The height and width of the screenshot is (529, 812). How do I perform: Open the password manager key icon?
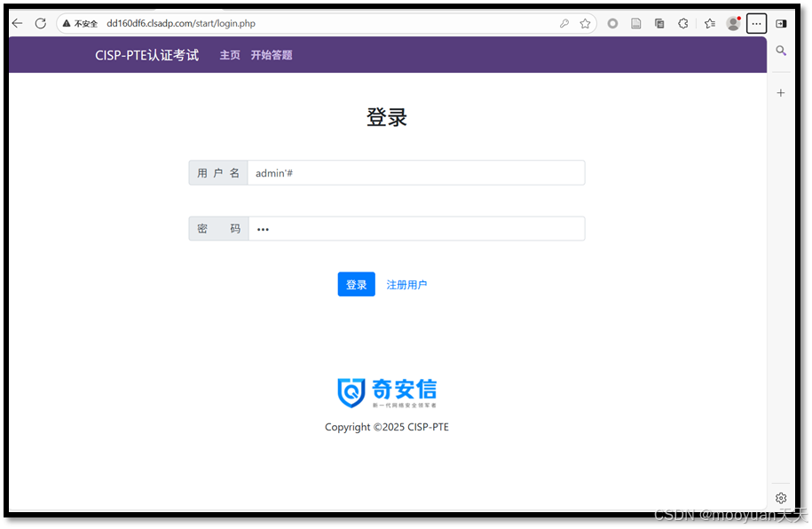coord(565,23)
